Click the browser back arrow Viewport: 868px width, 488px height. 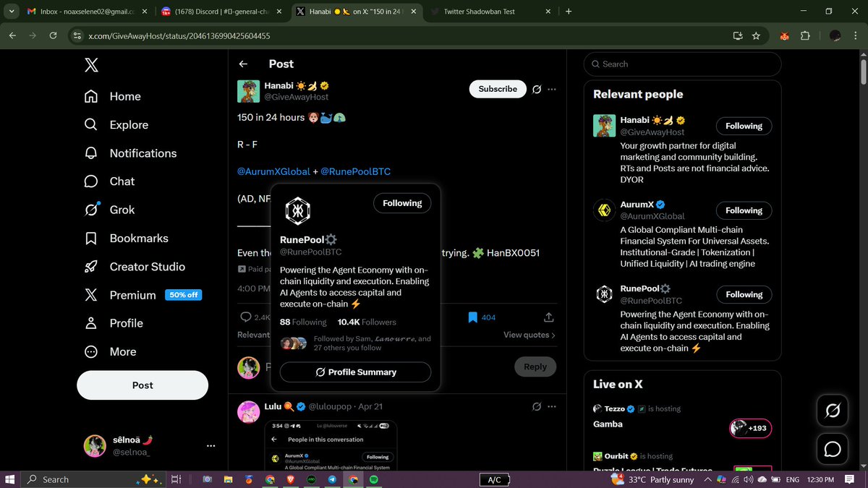click(12, 35)
